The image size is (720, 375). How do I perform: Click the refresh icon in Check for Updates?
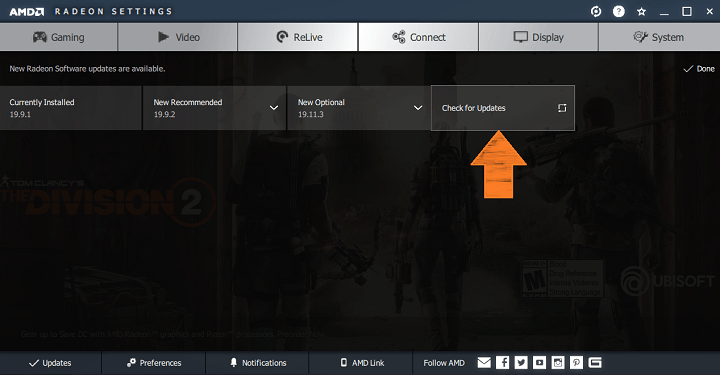click(x=562, y=108)
